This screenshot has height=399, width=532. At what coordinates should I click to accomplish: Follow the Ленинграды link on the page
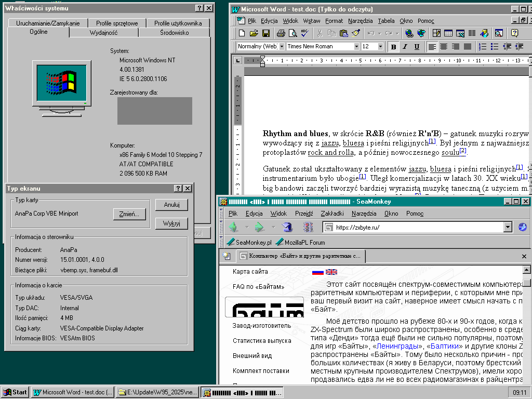click(397, 346)
